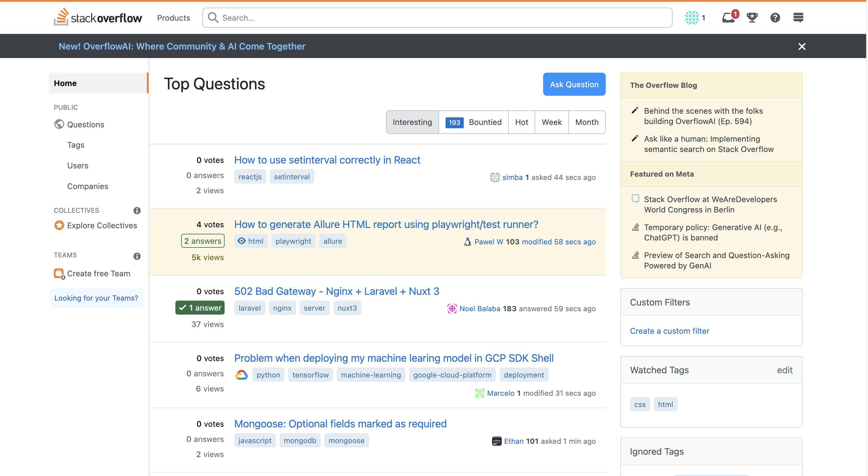Screen dimensions: 868x476
Task: Click the playwright tag
Action: pos(293,241)
